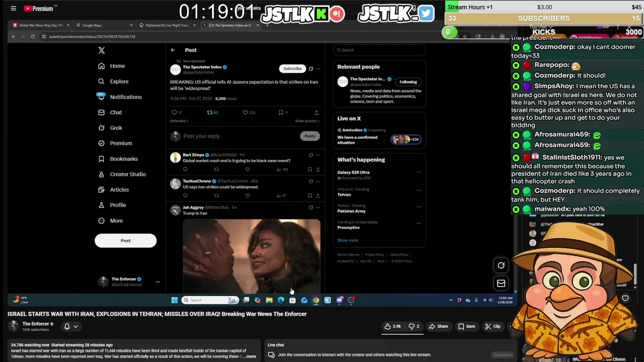Open File Explorer from taskbar
This screenshot has width=644, height=362.
coord(269,300)
